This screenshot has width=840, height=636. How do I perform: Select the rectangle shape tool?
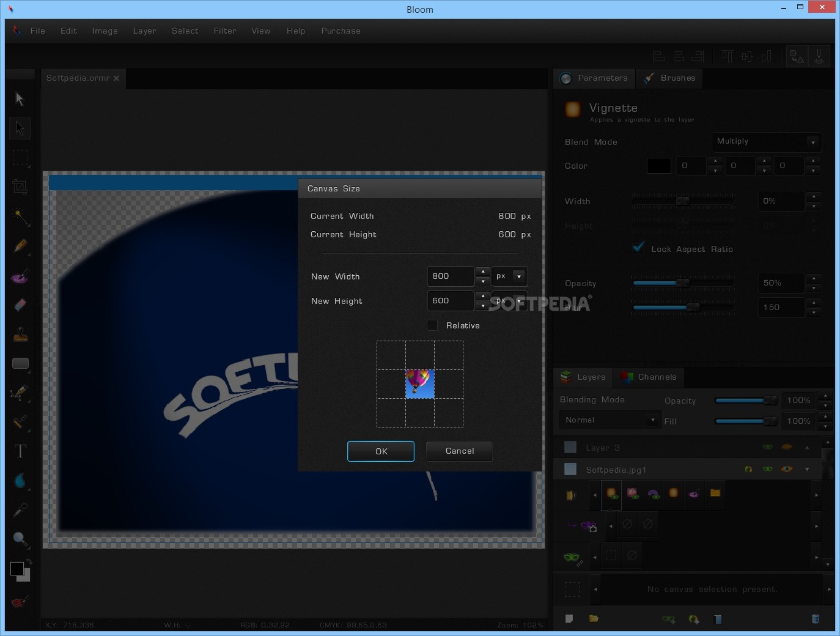(x=20, y=363)
